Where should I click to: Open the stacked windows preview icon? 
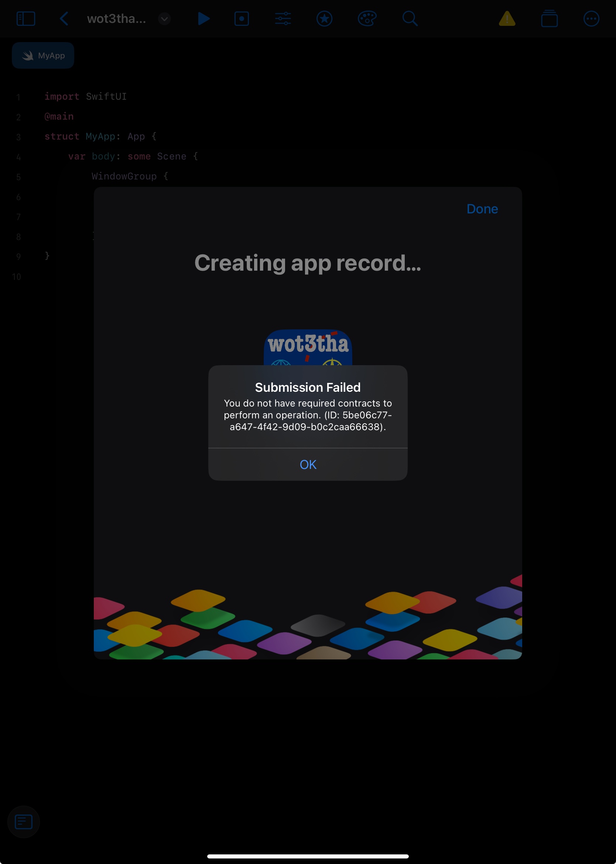click(x=549, y=18)
